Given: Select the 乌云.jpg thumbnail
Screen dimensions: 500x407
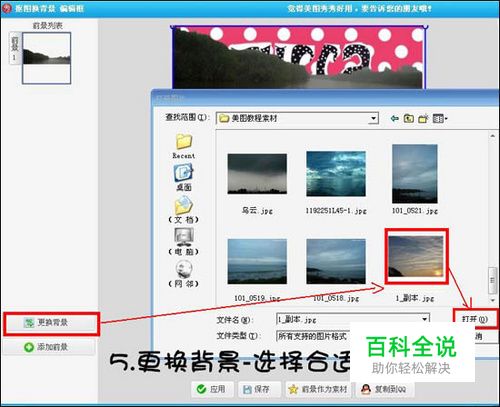Looking at the screenshot, I should click(257, 174).
